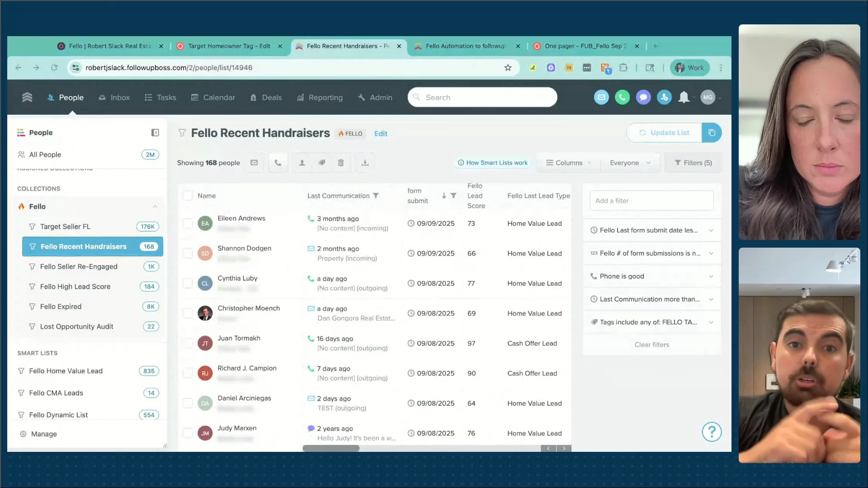Click the horizontal table scrollbar thumb

(x=331, y=448)
